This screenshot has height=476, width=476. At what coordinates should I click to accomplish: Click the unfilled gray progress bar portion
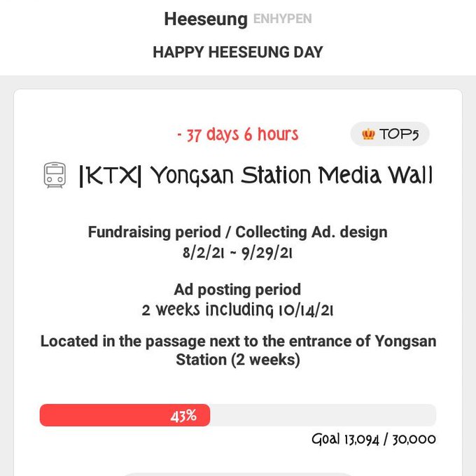(323, 415)
